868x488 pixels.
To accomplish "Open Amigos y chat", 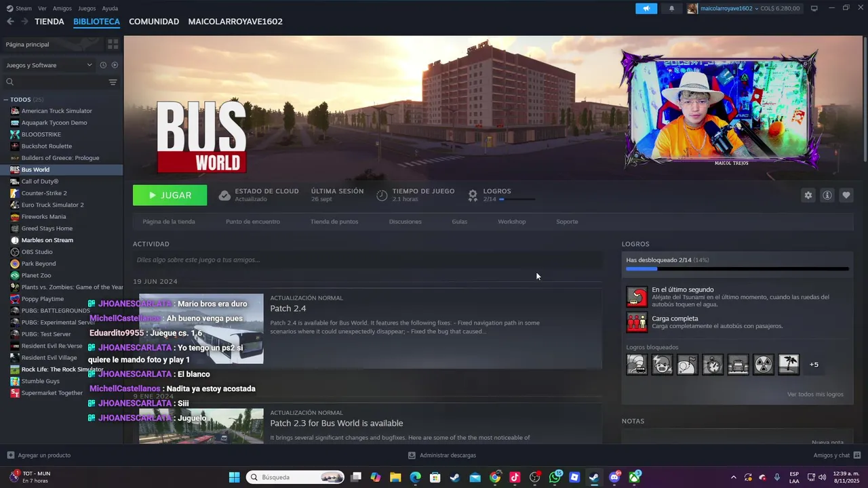I will (837, 455).
